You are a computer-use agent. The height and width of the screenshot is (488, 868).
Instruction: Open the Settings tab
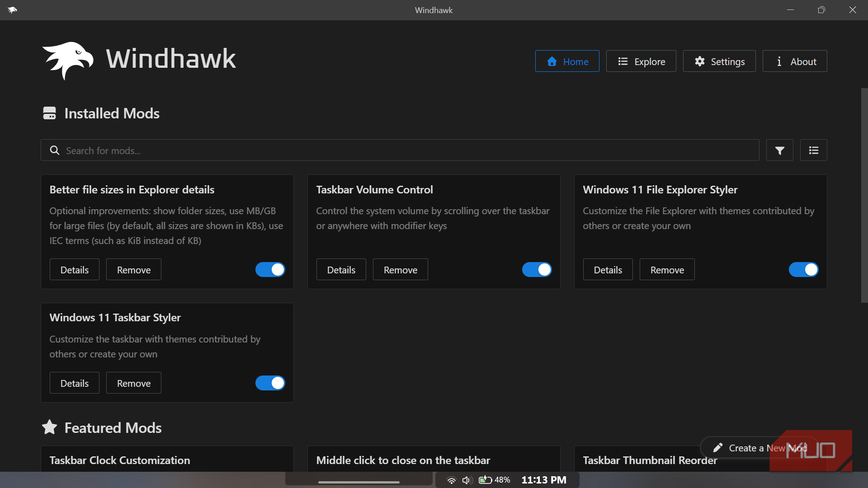coord(719,61)
